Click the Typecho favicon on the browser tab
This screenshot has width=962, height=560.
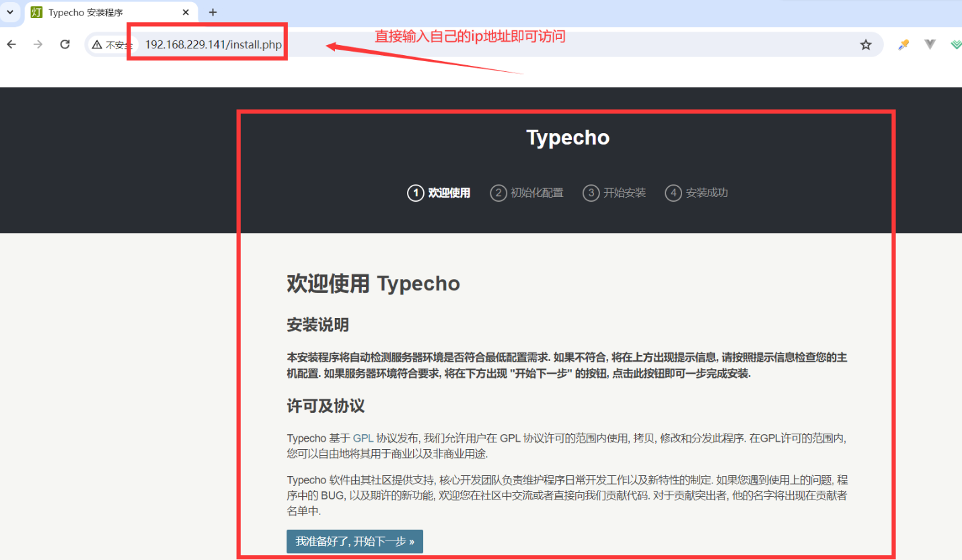[x=36, y=12]
